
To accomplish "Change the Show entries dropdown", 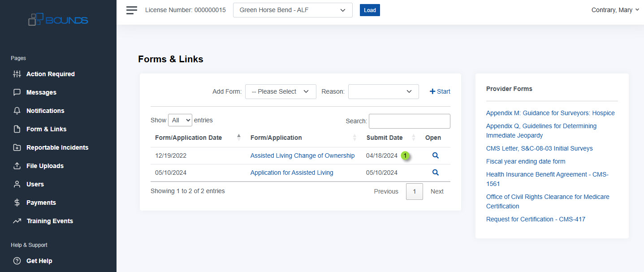I will pyautogui.click(x=180, y=120).
